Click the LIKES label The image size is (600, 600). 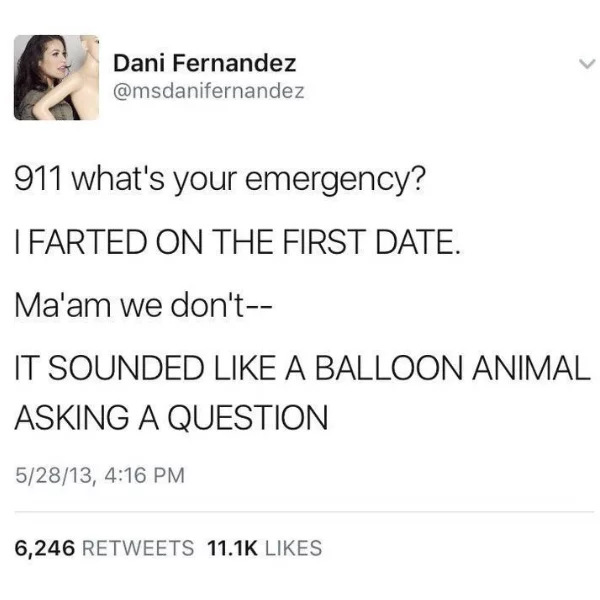[x=293, y=548]
